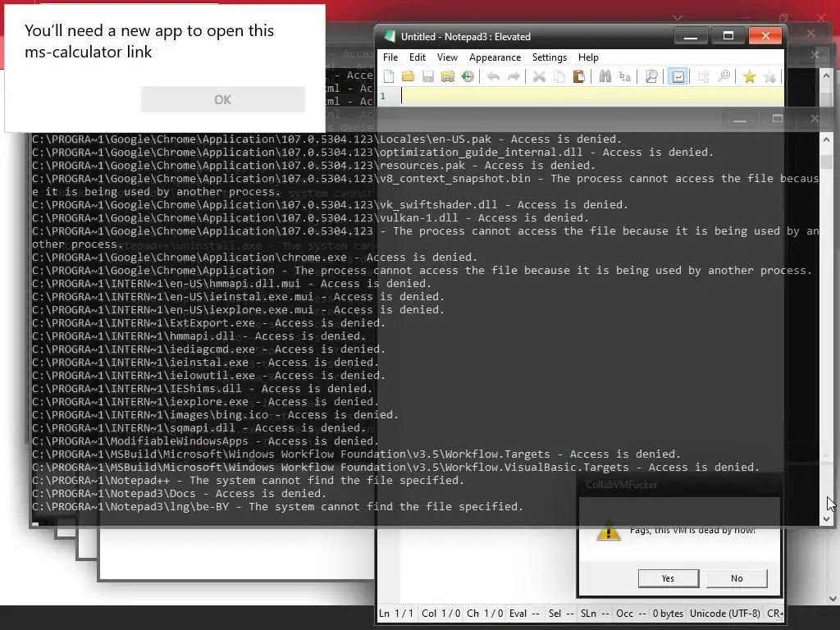The width and height of the screenshot is (840, 630).
Task: Click No in the CollabVM warning dialog
Action: point(737,578)
